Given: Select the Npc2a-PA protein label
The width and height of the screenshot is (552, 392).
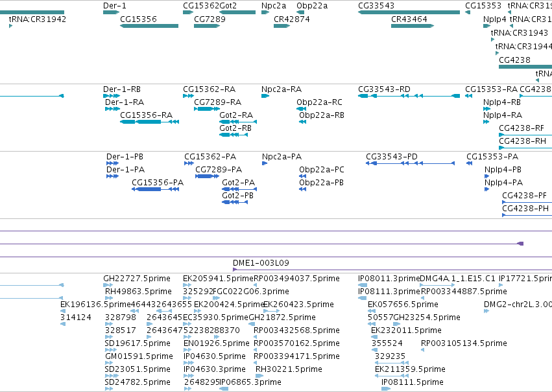Looking at the screenshot, I should pos(282,157).
